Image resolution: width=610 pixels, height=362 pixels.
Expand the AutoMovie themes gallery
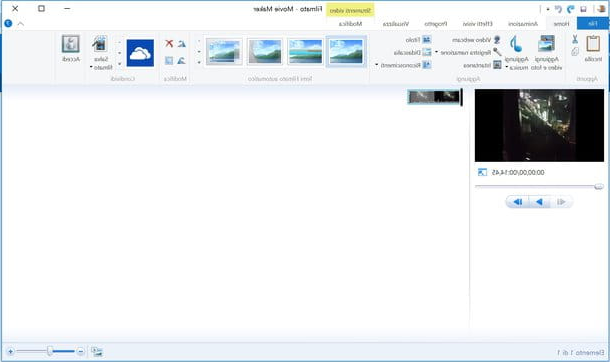pyautogui.click(x=199, y=62)
